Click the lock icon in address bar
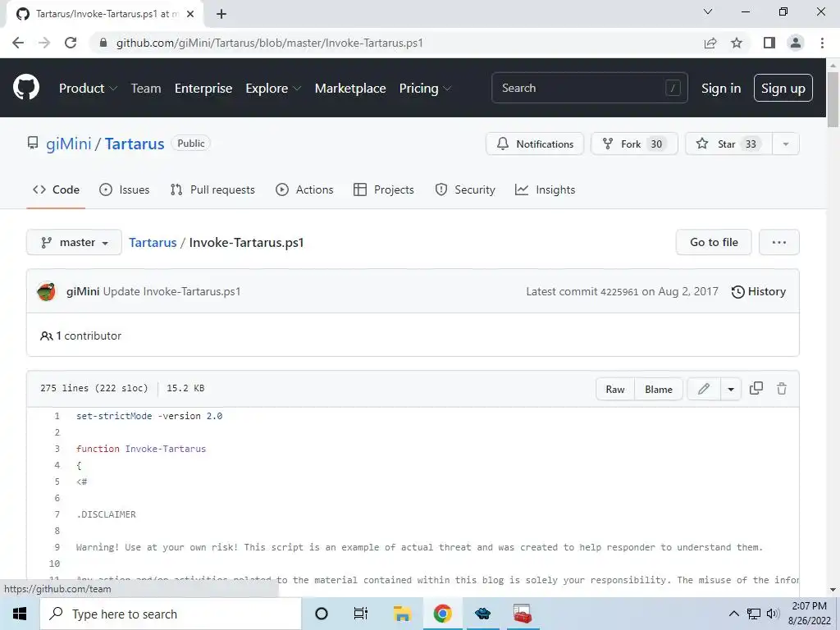The height and width of the screenshot is (630, 840). pos(103,43)
